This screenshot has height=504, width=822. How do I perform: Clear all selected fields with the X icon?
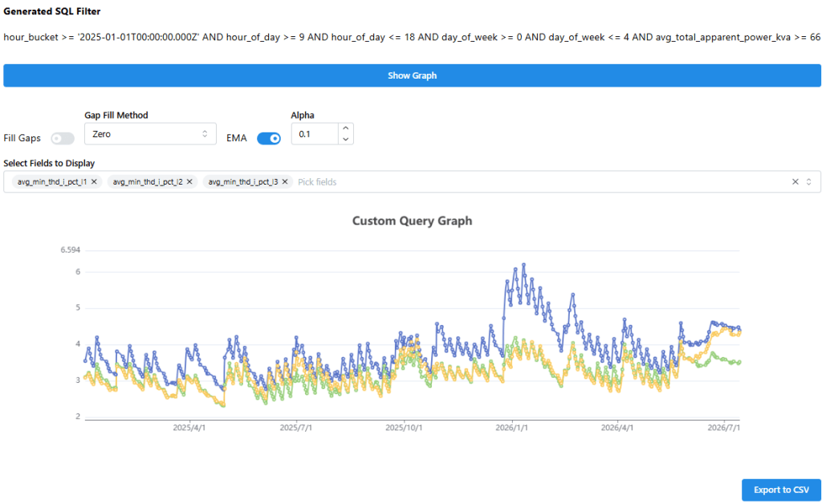coord(796,182)
